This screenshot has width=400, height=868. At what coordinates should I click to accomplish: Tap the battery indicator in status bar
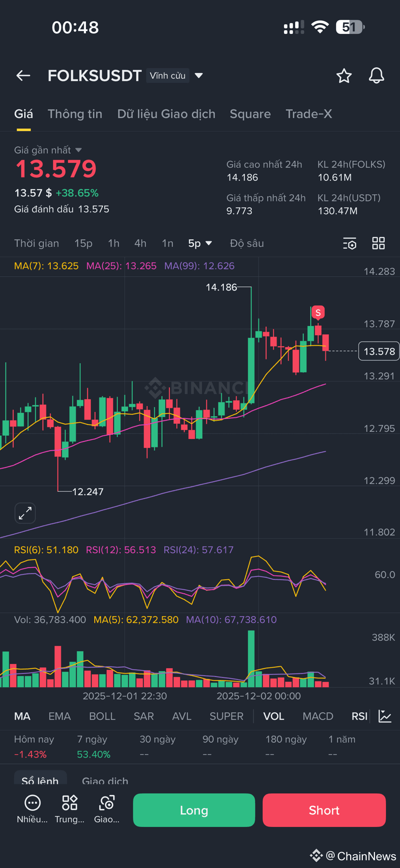[350, 27]
